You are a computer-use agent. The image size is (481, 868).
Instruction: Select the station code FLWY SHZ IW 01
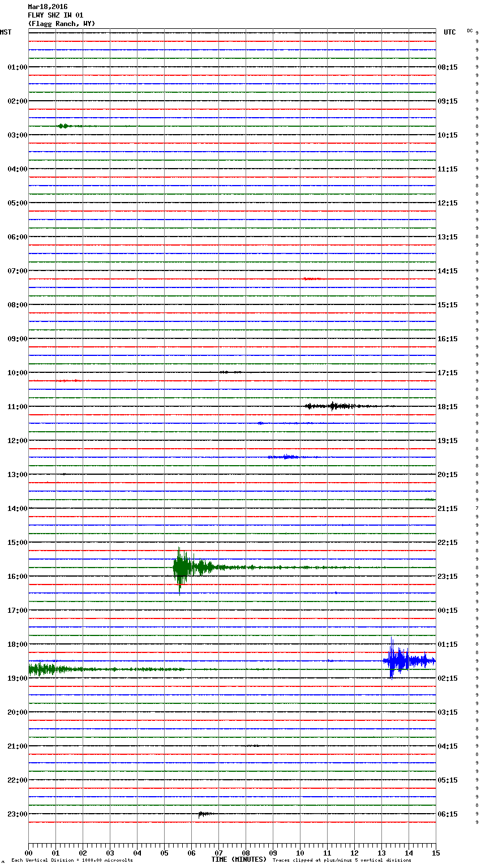(x=55, y=15)
